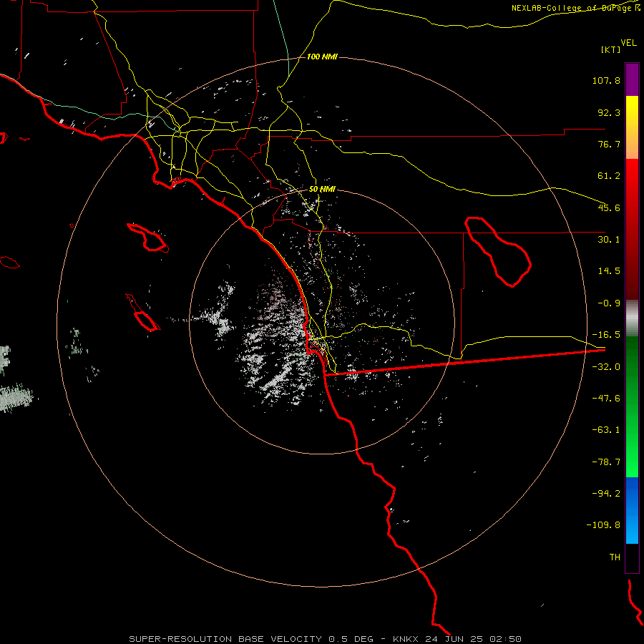Screen dimensions: 644x644
Task: Pick the blue segment of the velocity scale
Action: point(632,510)
